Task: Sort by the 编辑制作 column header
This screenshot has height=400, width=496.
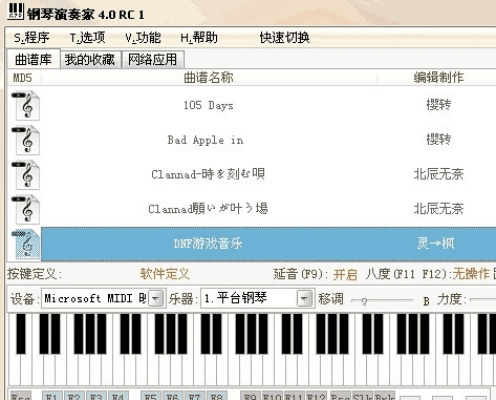Action: pos(438,78)
